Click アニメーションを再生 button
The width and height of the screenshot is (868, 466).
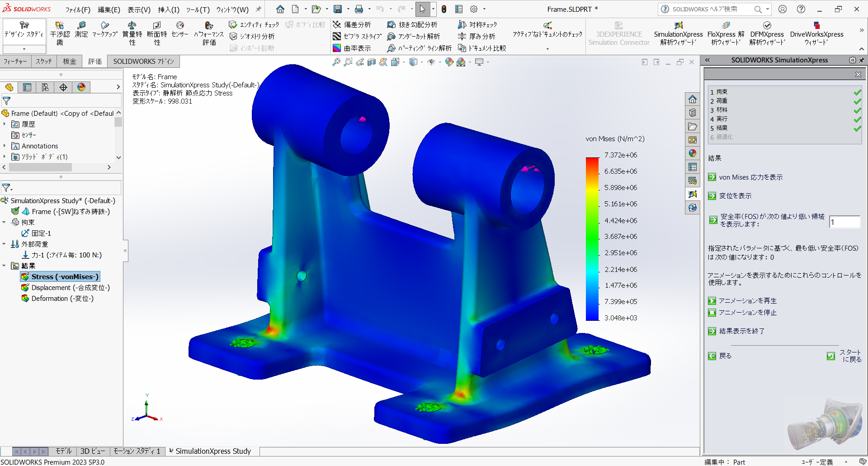coord(742,301)
